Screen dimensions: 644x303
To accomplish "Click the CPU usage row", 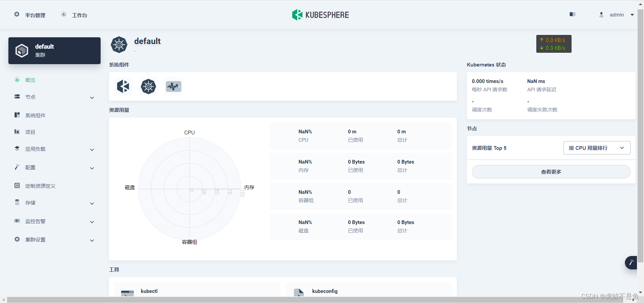I will point(361,136).
